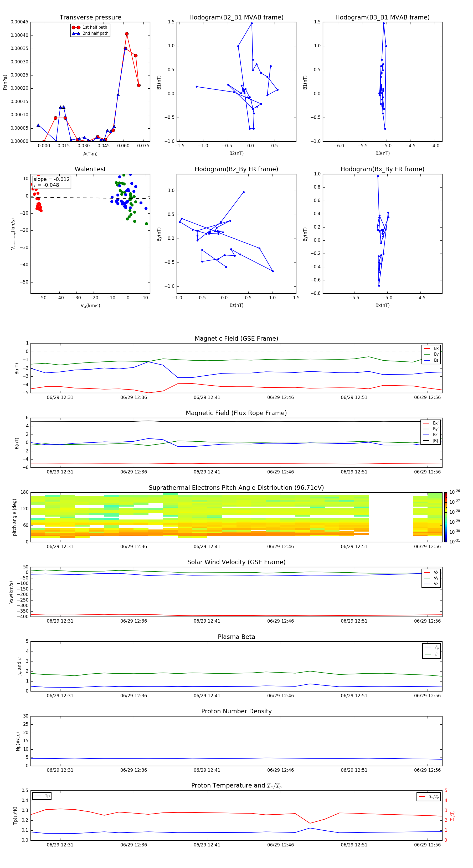Click the 'Tp' legend in temperature plot
This screenshot has width=473, height=868.
pos(42,796)
